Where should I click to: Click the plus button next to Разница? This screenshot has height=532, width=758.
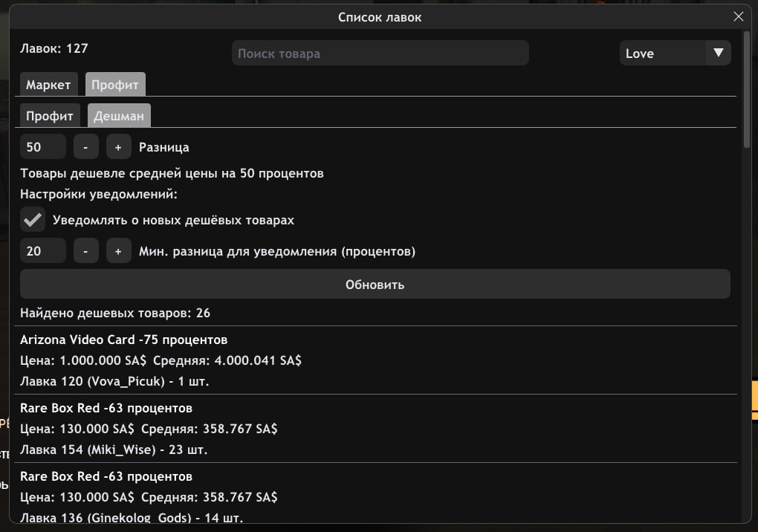tap(118, 147)
